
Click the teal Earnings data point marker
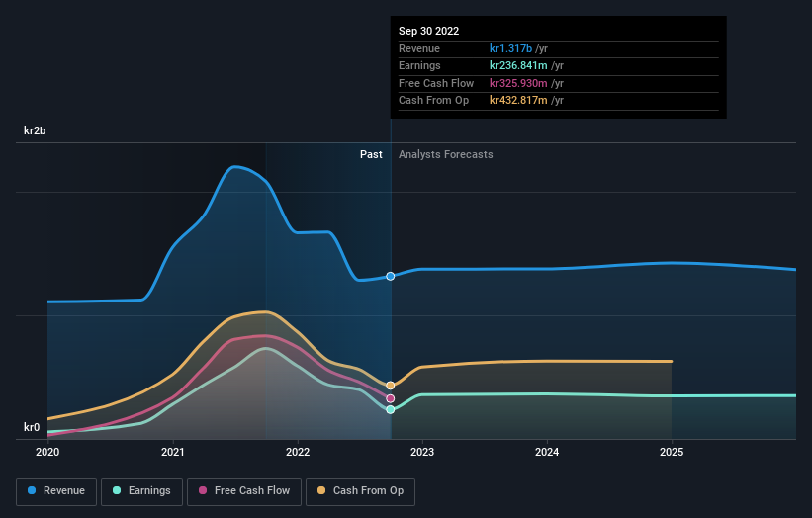coord(391,410)
